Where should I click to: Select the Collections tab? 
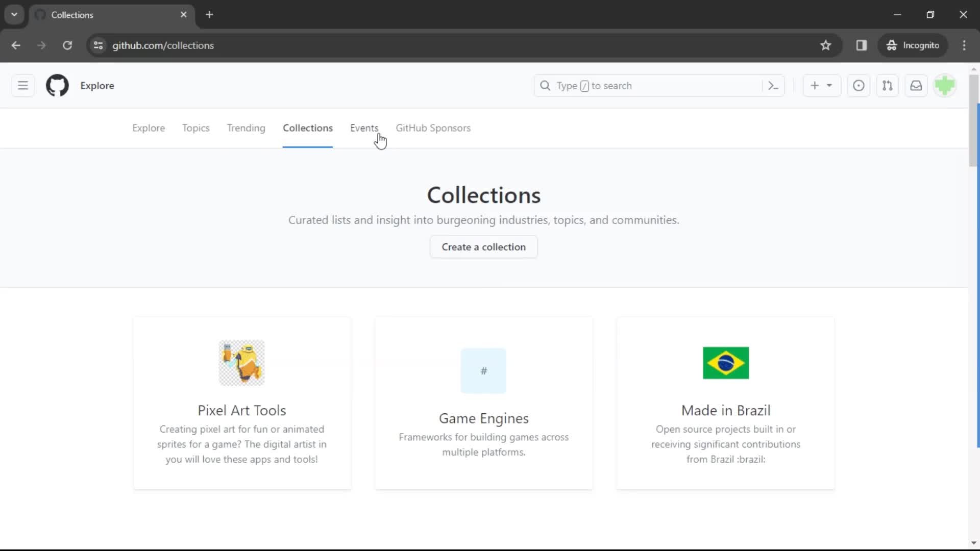[307, 127]
